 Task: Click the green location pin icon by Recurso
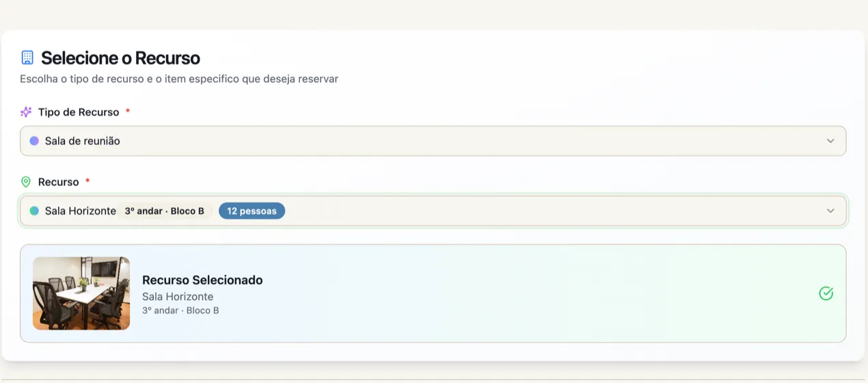pyautogui.click(x=26, y=182)
